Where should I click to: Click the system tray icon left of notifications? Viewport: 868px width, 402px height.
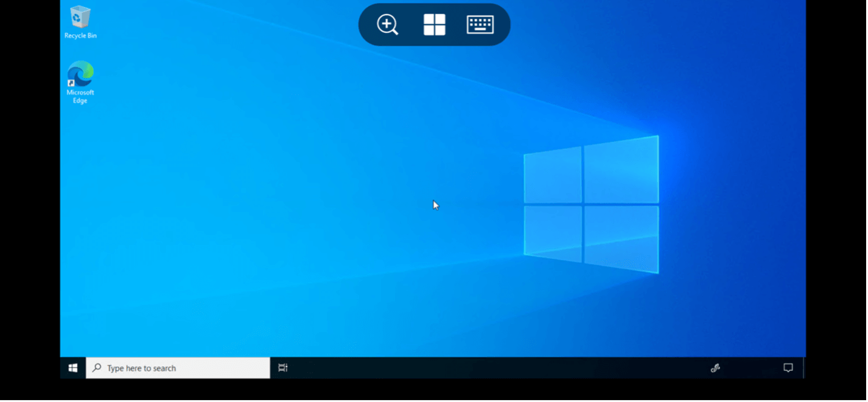pos(716,368)
